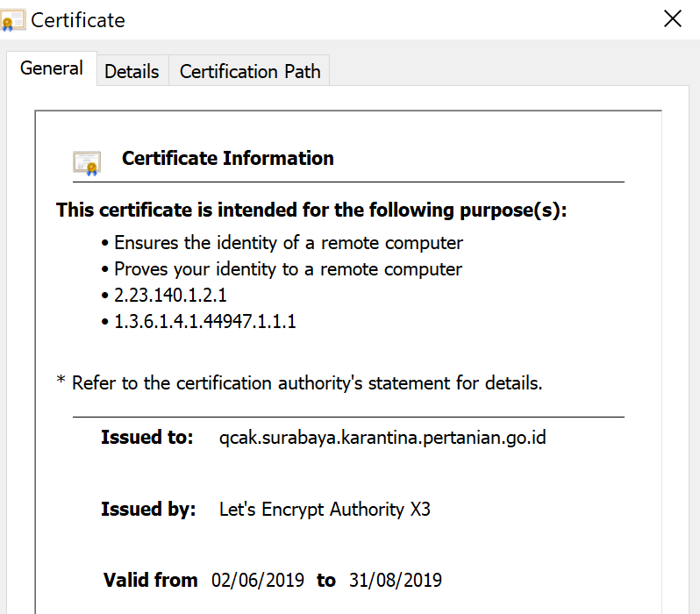
Task: Open the Certification Path tab
Action: (250, 72)
